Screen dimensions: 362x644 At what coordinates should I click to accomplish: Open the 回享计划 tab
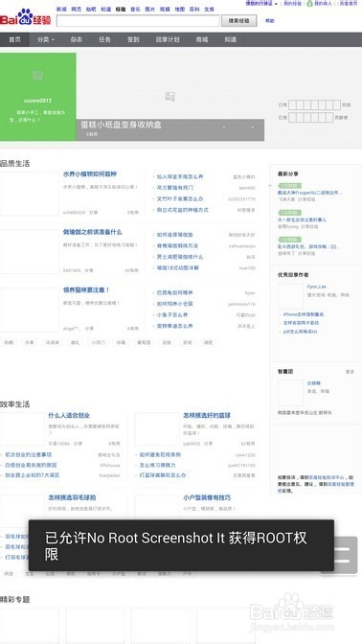coord(168,39)
